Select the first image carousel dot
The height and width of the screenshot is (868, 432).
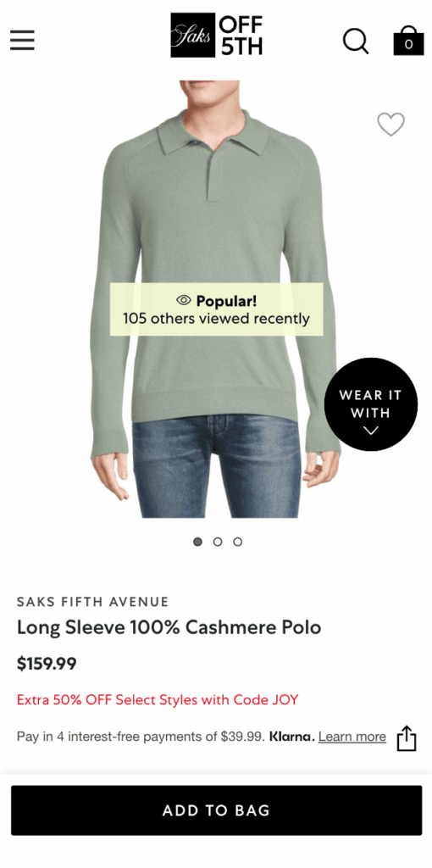(x=197, y=542)
